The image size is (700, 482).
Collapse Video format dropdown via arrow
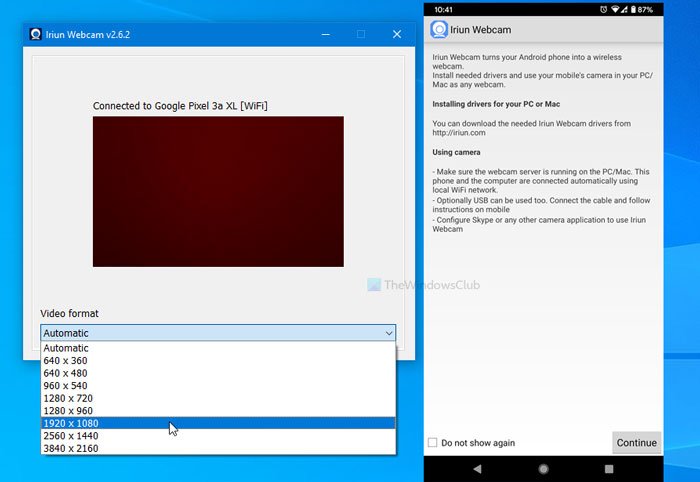point(389,333)
